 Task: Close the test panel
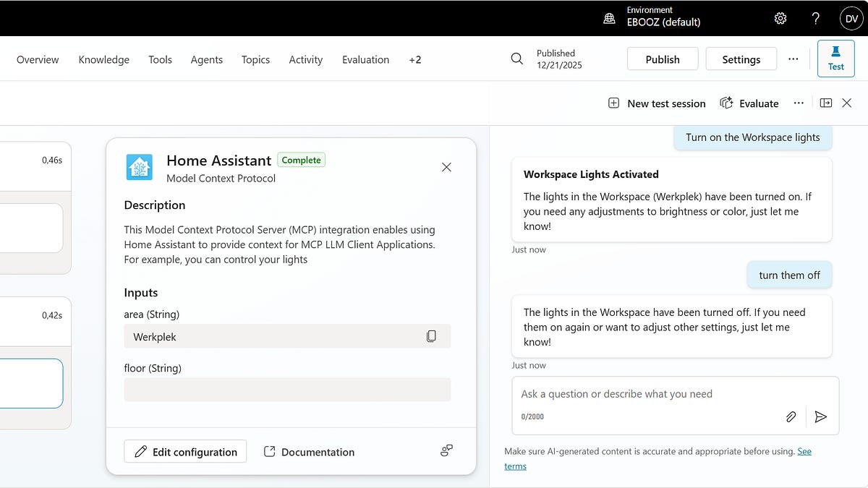[847, 103]
